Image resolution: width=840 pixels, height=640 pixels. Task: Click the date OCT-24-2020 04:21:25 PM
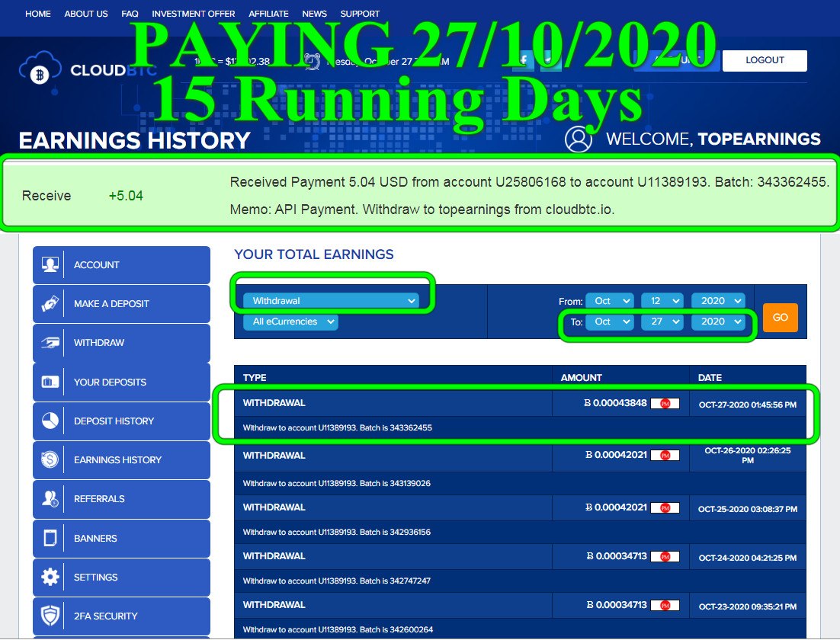[x=747, y=558]
